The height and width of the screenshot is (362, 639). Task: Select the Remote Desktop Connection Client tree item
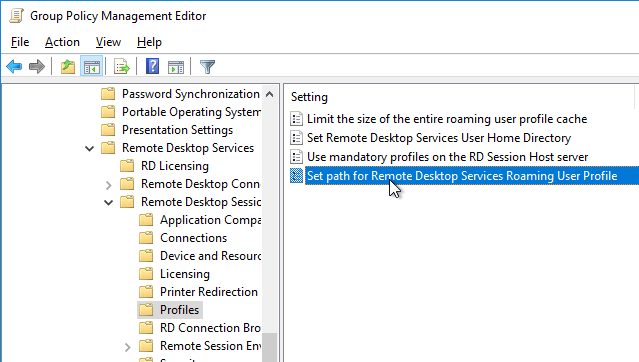tap(201, 184)
